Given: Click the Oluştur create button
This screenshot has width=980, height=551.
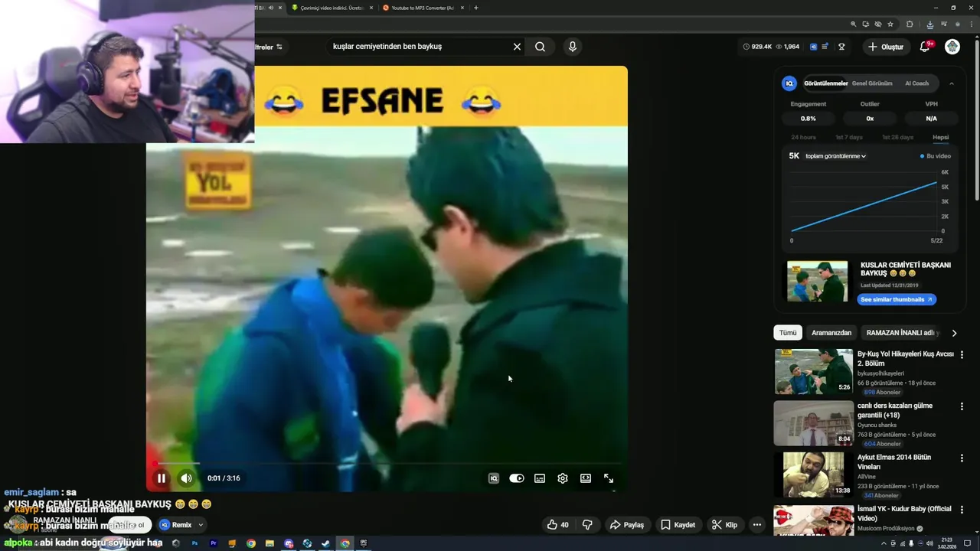Looking at the screenshot, I should [886, 47].
